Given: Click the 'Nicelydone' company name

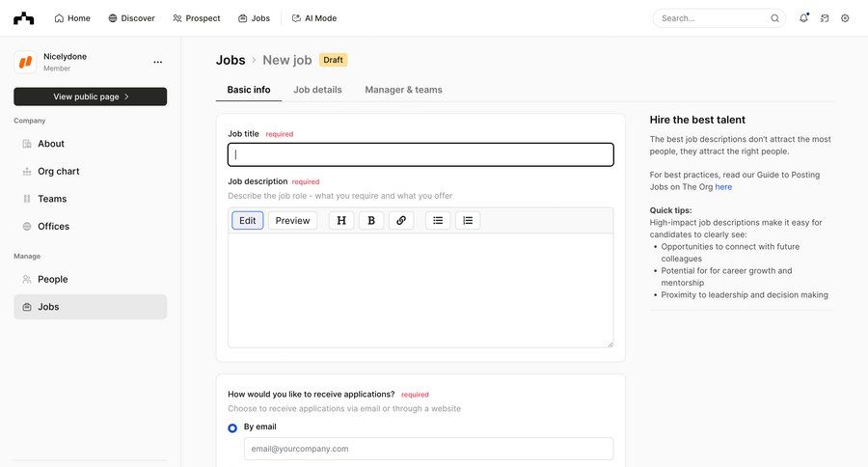Looking at the screenshot, I should (x=65, y=57).
